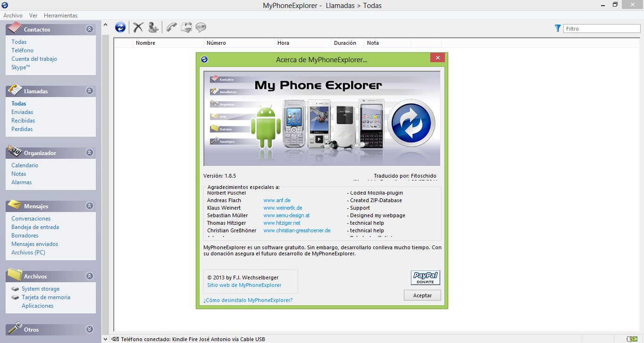Click the large blue sync logo in banner

411,123
